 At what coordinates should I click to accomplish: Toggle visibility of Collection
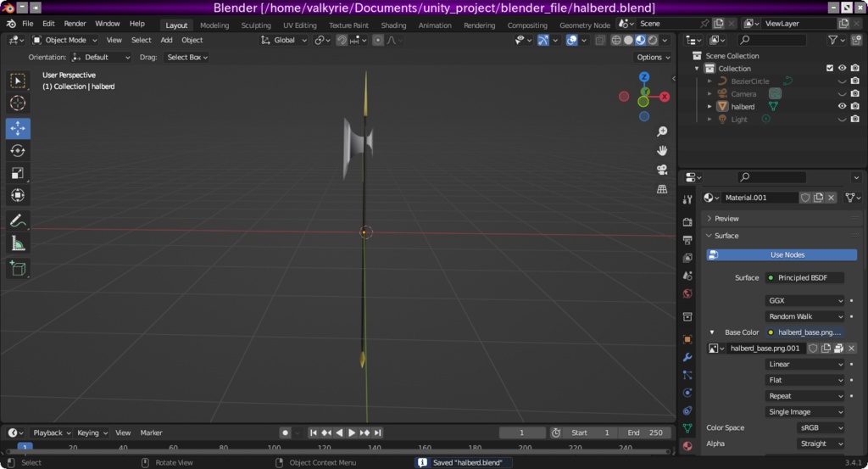[x=842, y=68]
